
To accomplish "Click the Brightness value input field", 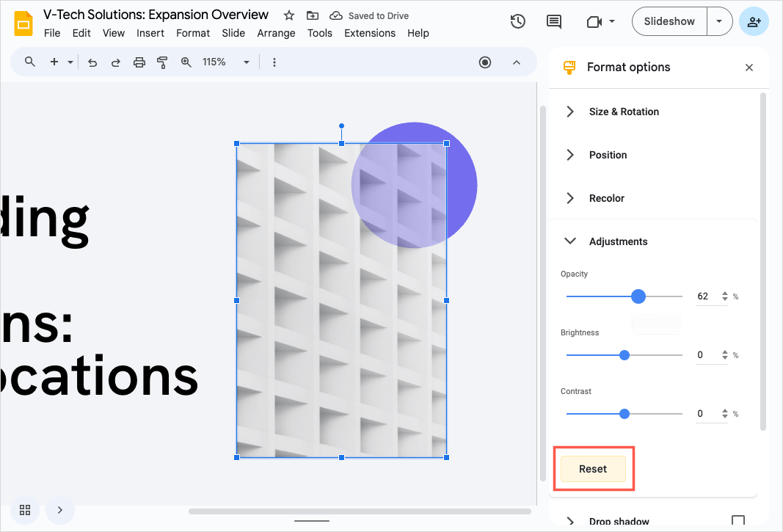I will (704, 355).
